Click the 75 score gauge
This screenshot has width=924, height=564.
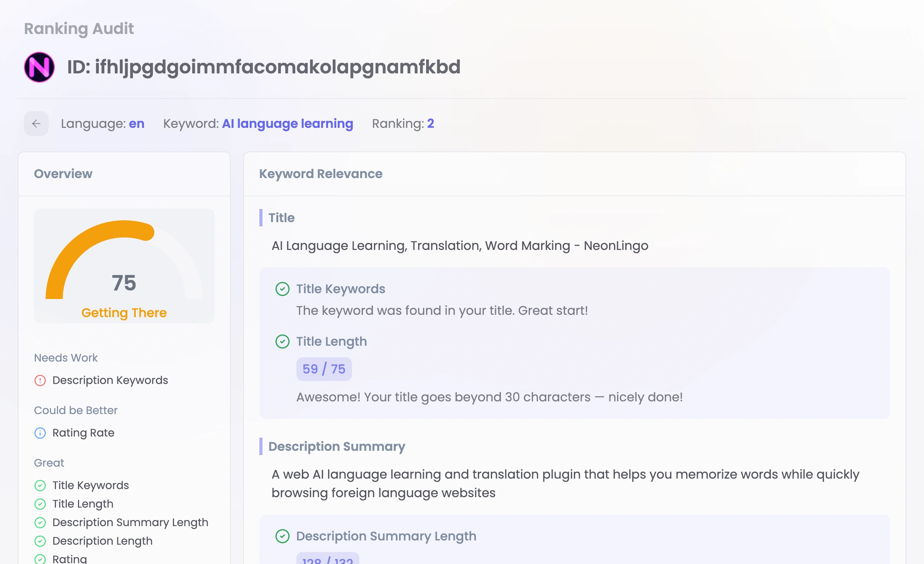[124, 266]
